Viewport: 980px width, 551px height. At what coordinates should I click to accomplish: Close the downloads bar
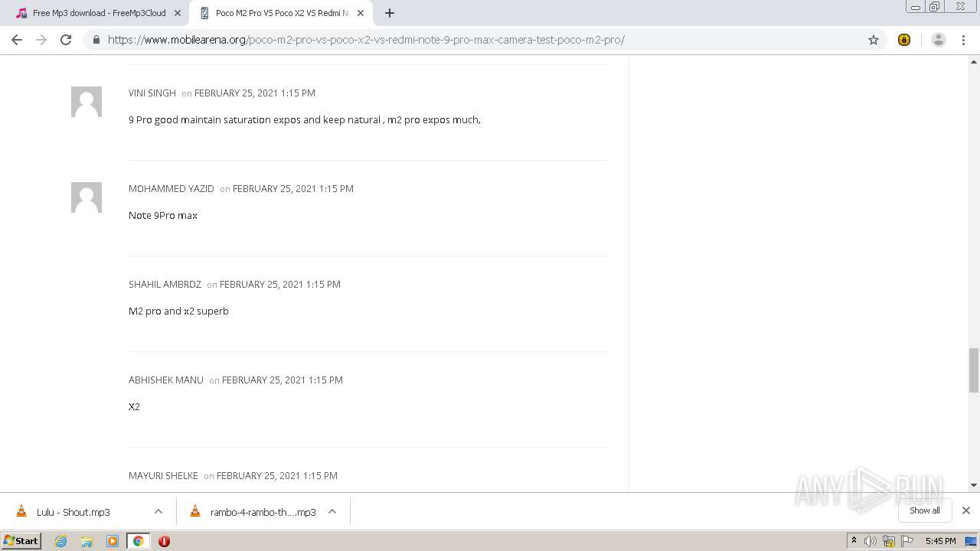966,510
